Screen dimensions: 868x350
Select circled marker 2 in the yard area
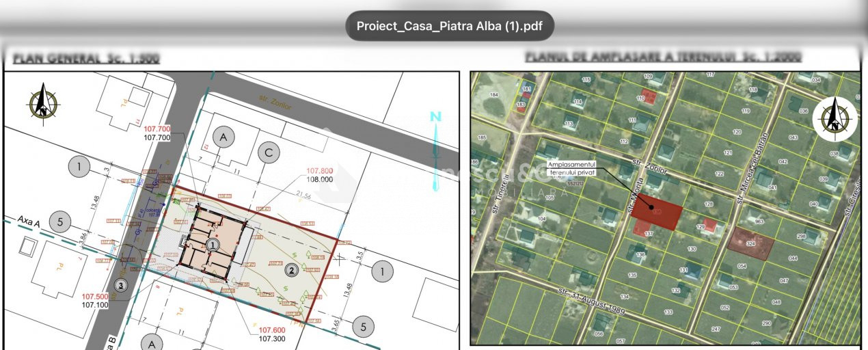pos(291,269)
